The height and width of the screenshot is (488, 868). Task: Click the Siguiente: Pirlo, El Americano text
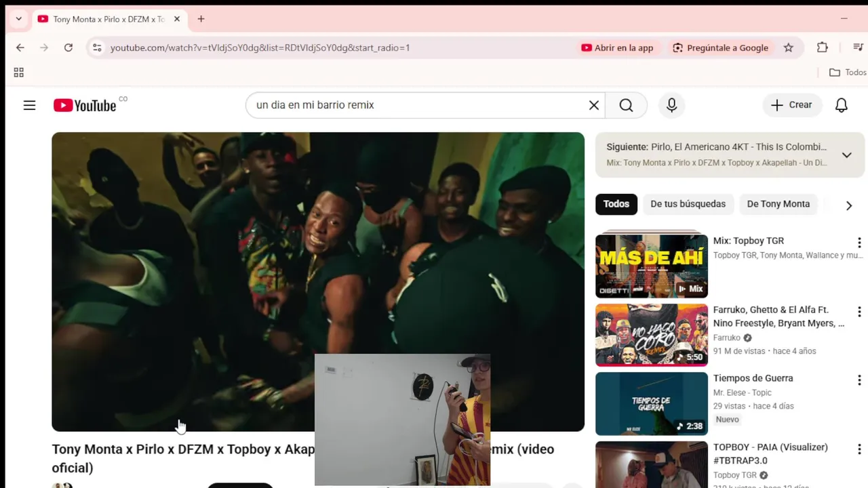717,147
